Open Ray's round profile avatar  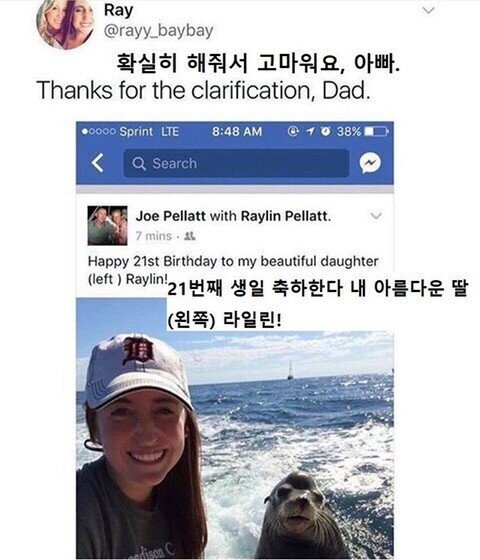[x=65, y=24]
